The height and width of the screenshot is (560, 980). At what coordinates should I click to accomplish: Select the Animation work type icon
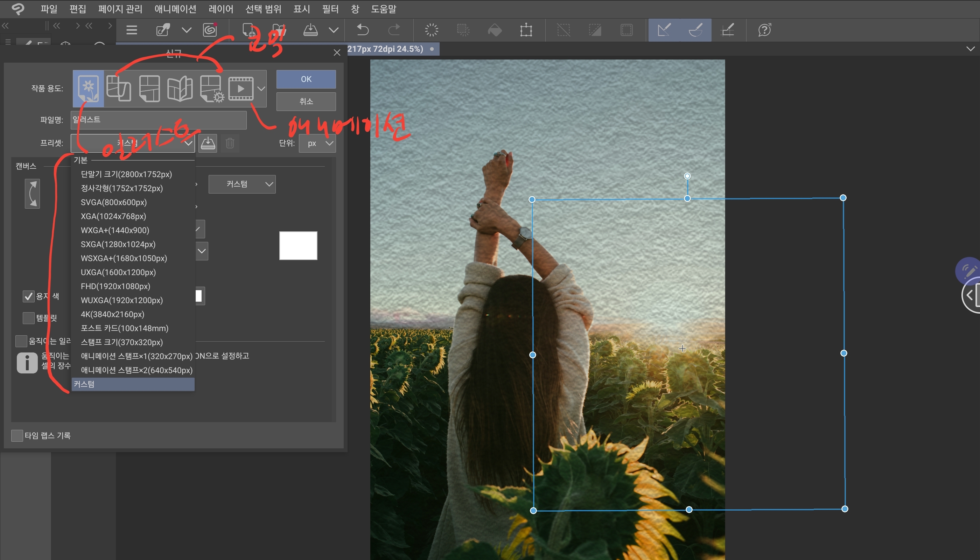pos(241,89)
